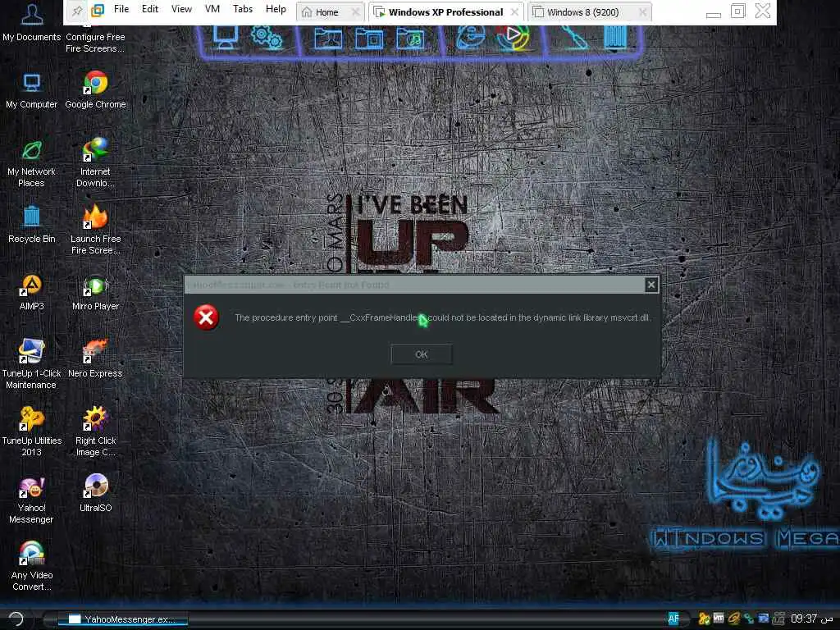Click the Start orb on taskbar
This screenshot has height=630, width=840.
click(x=16, y=619)
